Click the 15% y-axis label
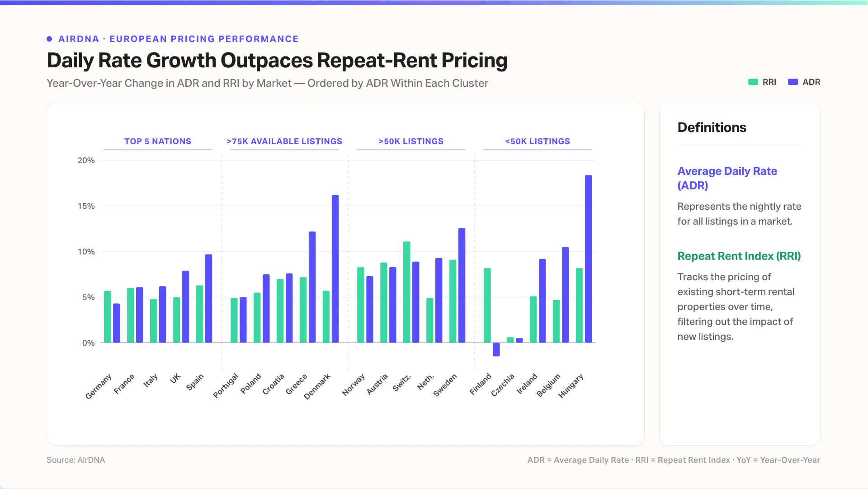The width and height of the screenshot is (868, 489). click(x=86, y=206)
